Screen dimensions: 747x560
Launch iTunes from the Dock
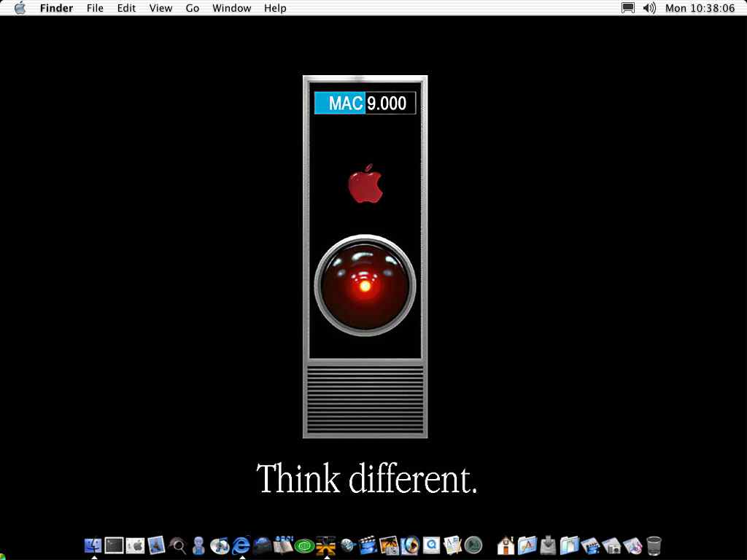[220, 545]
